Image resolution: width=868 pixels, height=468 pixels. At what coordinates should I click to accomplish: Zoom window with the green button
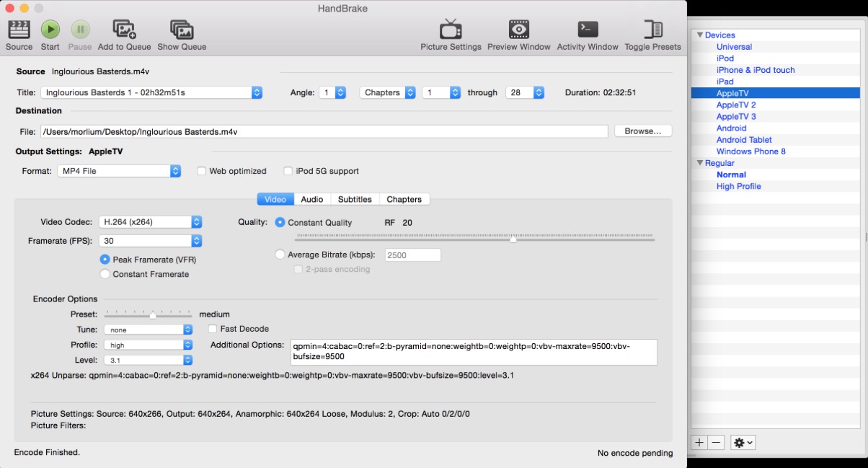click(x=39, y=7)
